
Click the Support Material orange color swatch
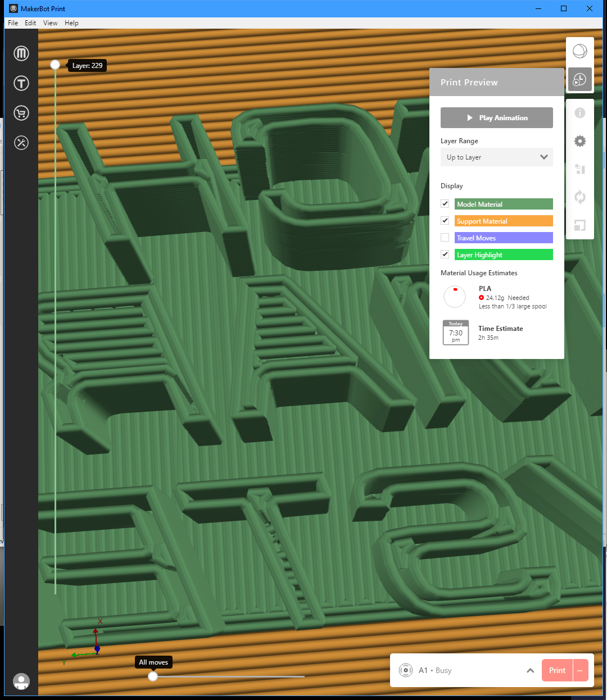pos(504,221)
